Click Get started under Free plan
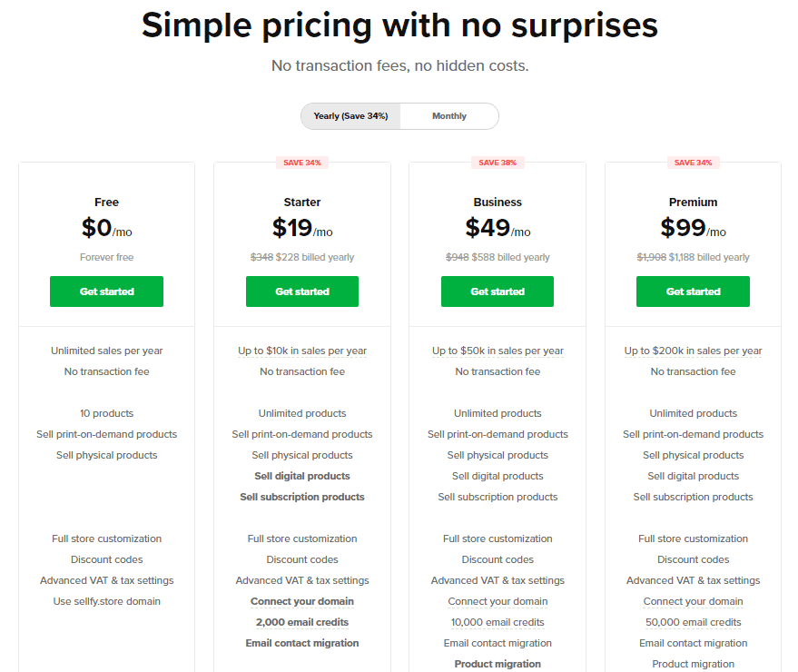Screen dimensions: 798x672 pos(106,292)
